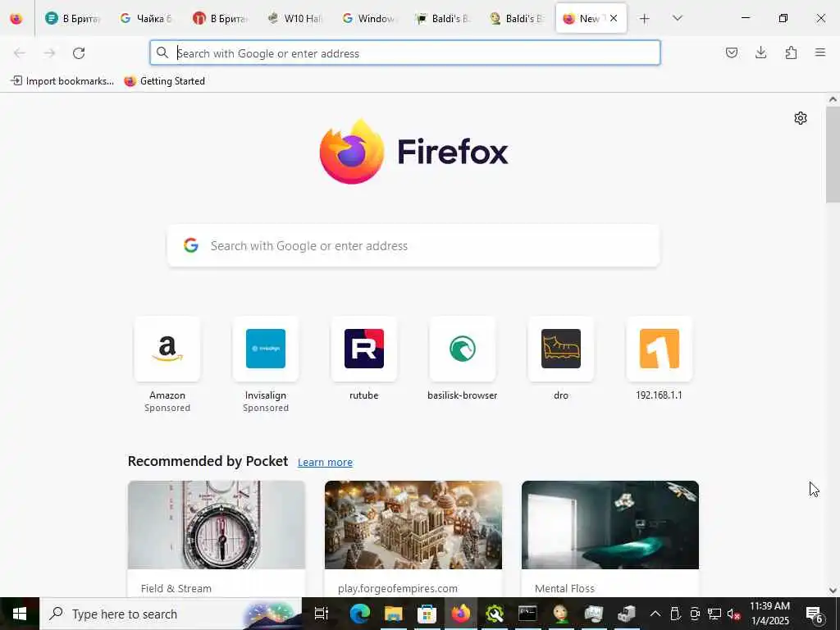
Task: Expand the list all tabs chevron
Action: point(677,18)
